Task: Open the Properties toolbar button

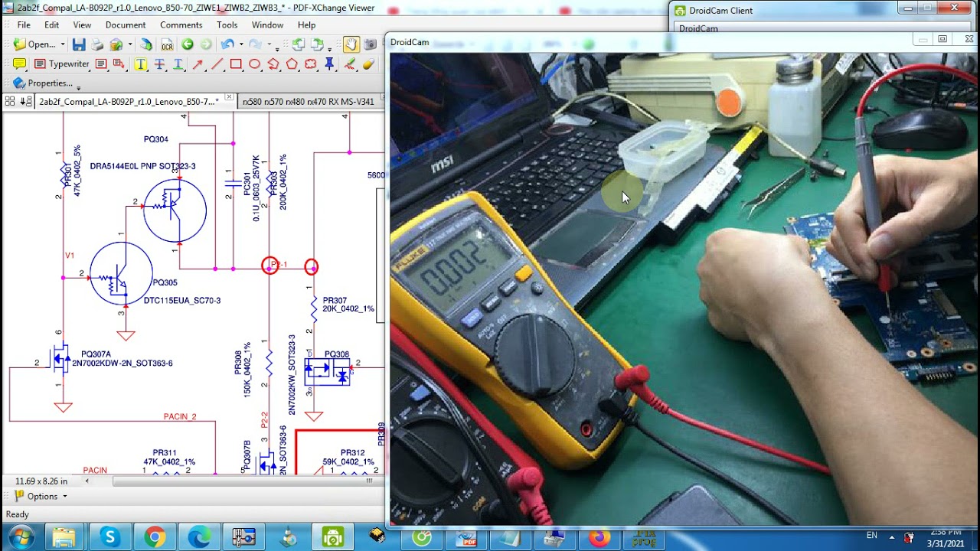Action: 44,83
